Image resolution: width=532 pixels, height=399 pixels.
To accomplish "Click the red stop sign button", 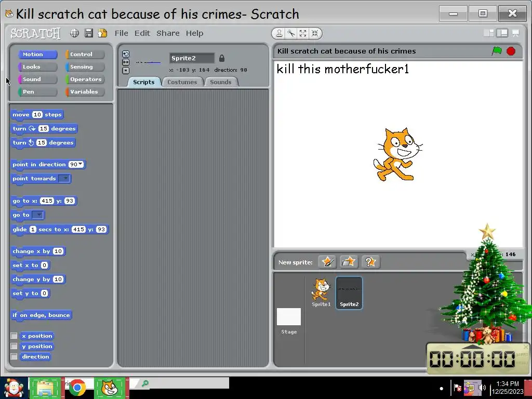I will click(511, 51).
